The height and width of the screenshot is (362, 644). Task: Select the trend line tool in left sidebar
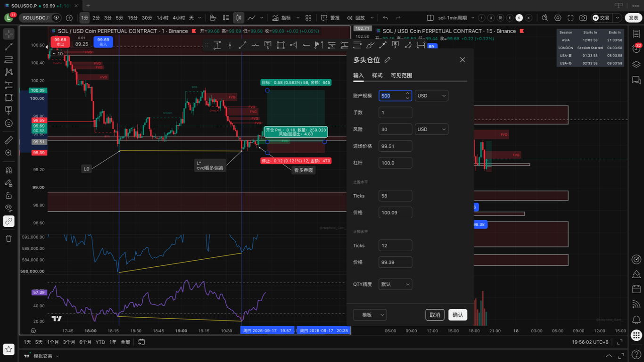[x=8, y=47]
